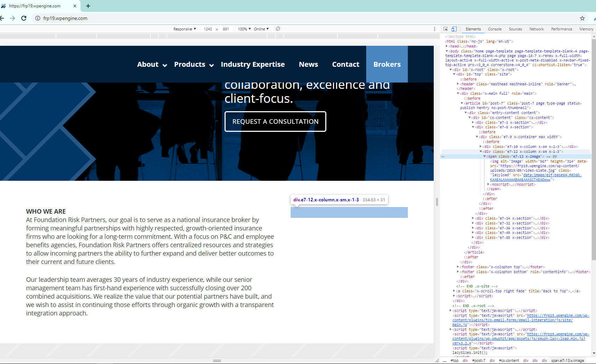
Task: Open device toolbar more options menu
Action: 435,29
